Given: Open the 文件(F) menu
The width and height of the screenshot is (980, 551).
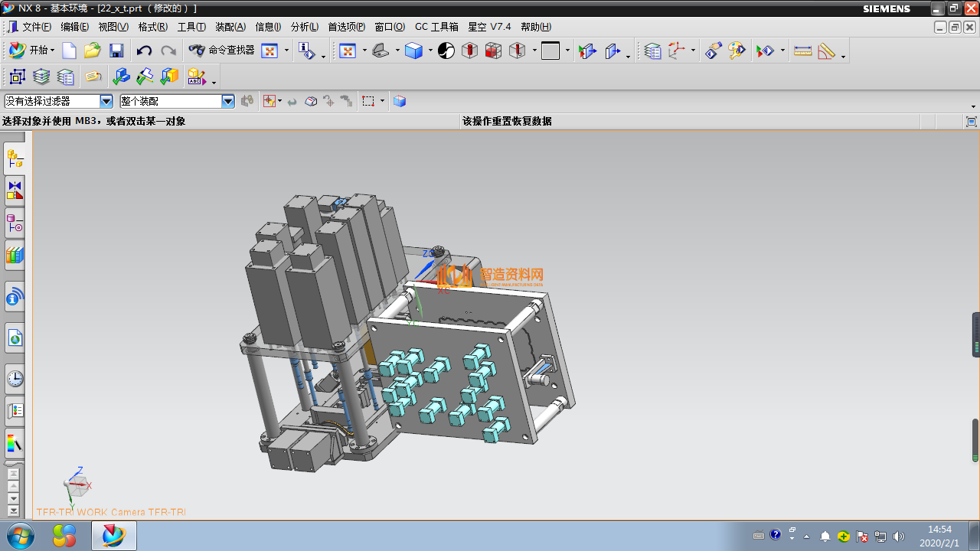Looking at the screenshot, I should pyautogui.click(x=36, y=27).
